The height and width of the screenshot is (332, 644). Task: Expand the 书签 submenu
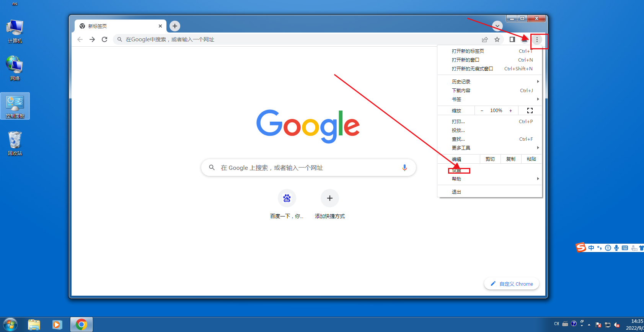(x=490, y=99)
